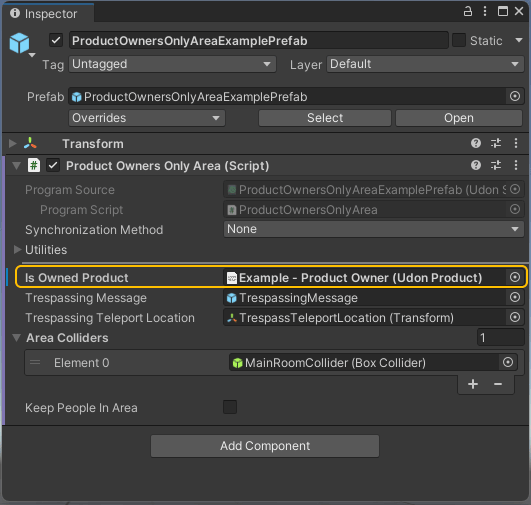Click the Element 0 label
This screenshot has height=505, width=531.
tap(82, 362)
